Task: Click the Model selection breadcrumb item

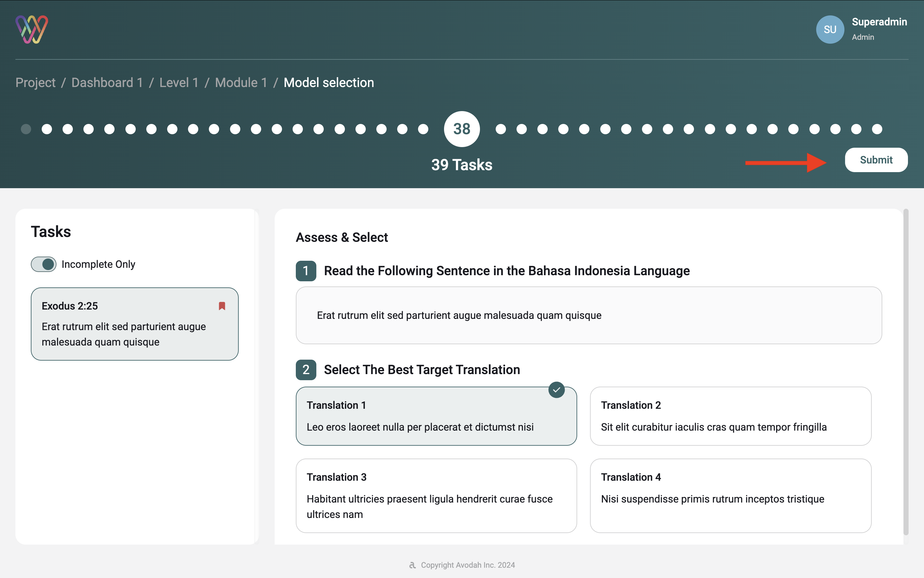Action: click(329, 83)
